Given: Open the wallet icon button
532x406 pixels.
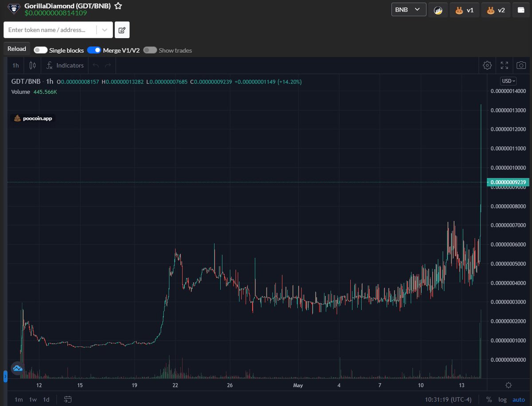Looking at the screenshot, I should (521, 10).
